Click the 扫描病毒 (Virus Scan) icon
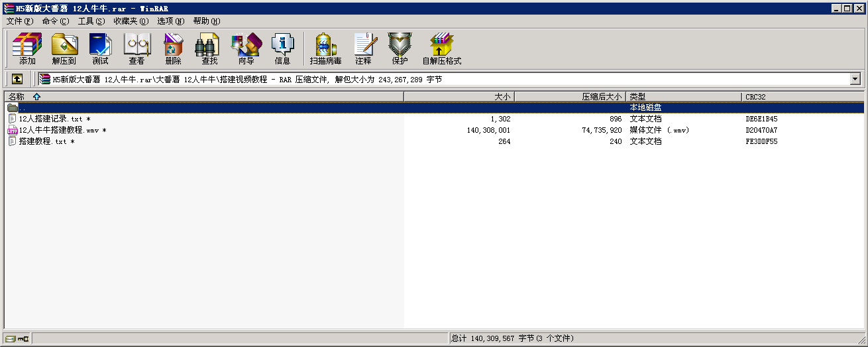This screenshot has height=347, width=868. tap(325, 49)
